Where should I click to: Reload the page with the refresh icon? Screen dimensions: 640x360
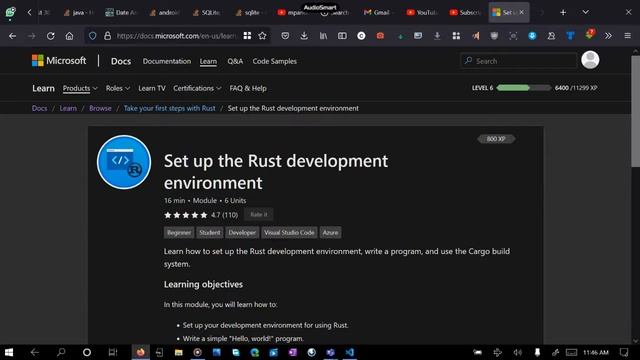(51, 36)
